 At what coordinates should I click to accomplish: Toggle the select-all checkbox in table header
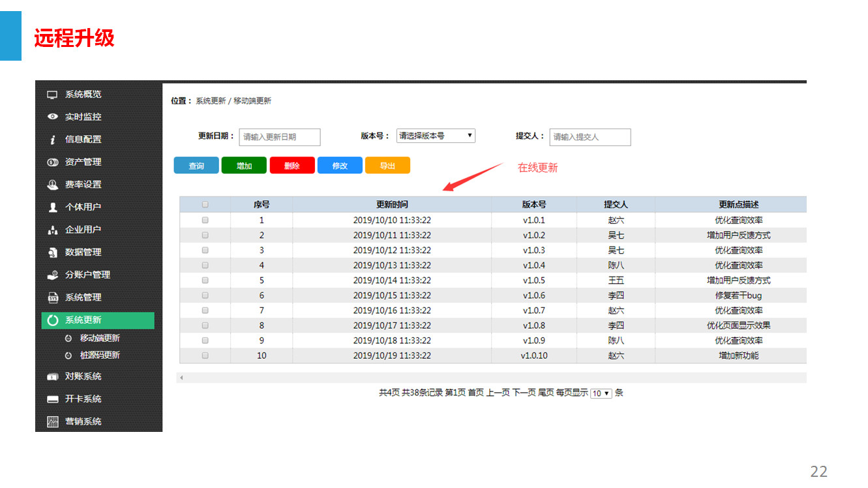click(205, 204)
